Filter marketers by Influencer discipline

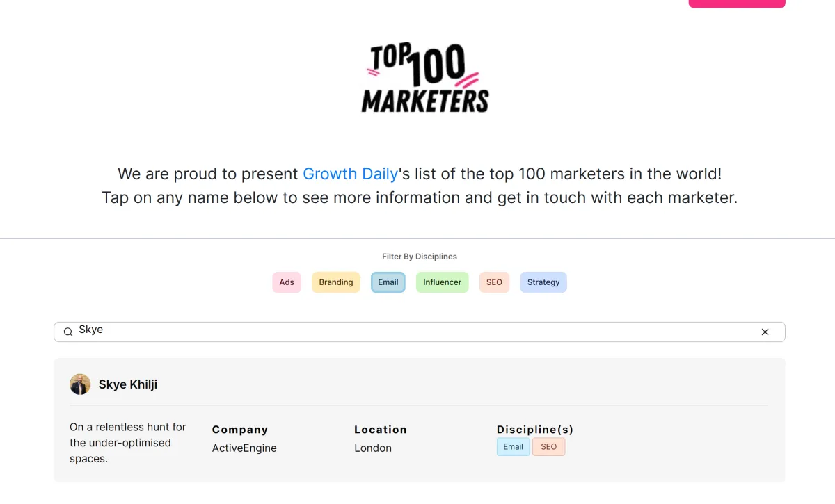[442, 282]
